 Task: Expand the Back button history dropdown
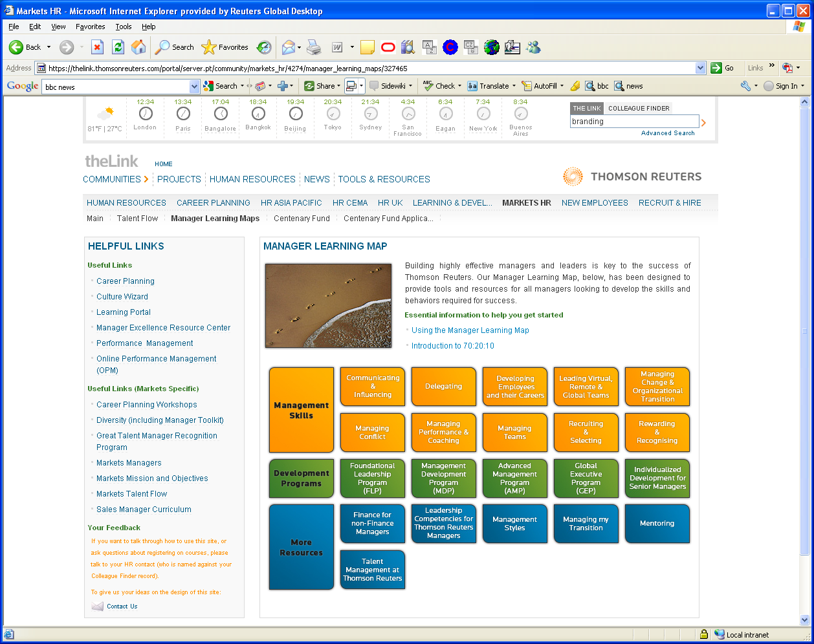point(49,47)
